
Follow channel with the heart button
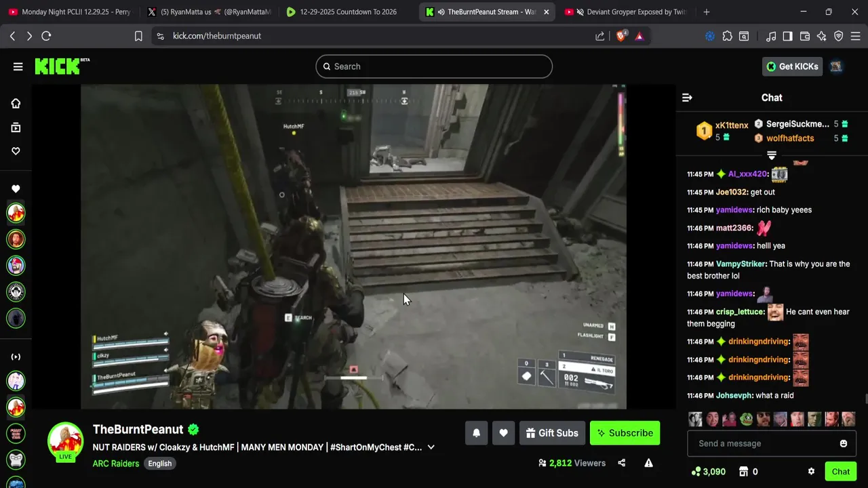(503, 433)
